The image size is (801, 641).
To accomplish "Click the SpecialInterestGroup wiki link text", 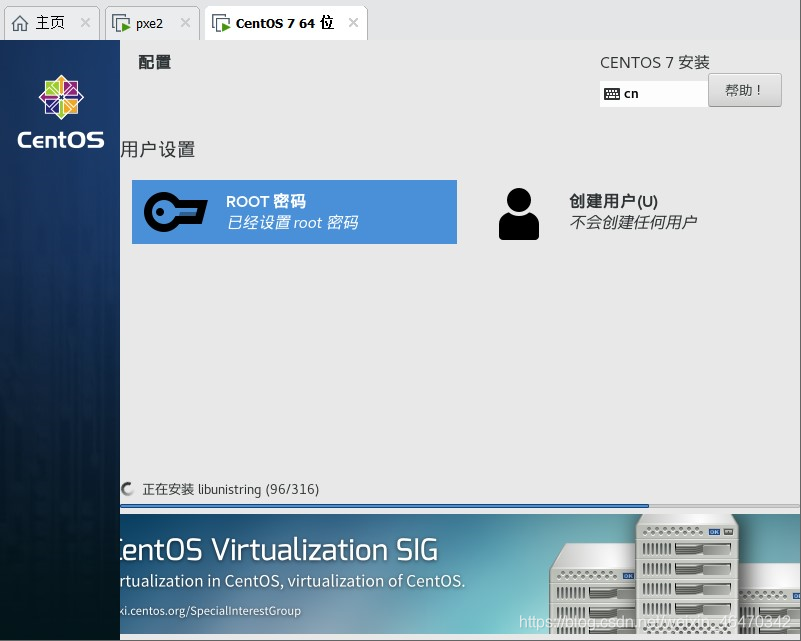I will [x=210, y=611].
